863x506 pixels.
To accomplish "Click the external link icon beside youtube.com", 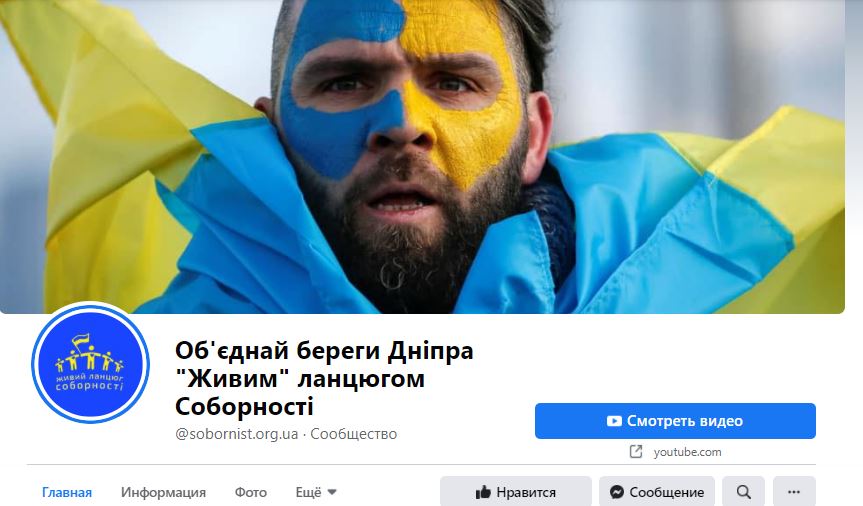I will click(x=636, y=452).
